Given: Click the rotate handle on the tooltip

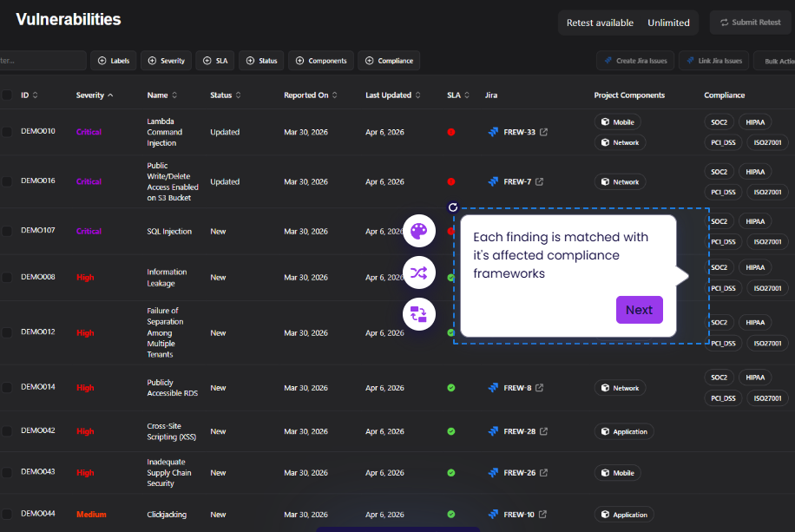Looking at the screenshot, I should coord(452,207).
